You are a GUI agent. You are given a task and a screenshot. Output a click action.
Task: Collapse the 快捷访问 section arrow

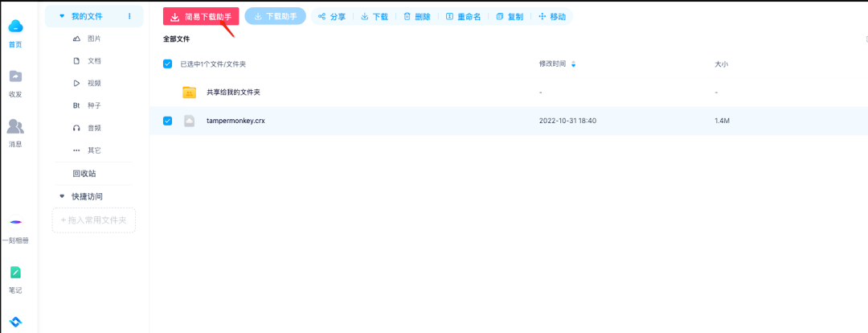click(x=61, y=196)
